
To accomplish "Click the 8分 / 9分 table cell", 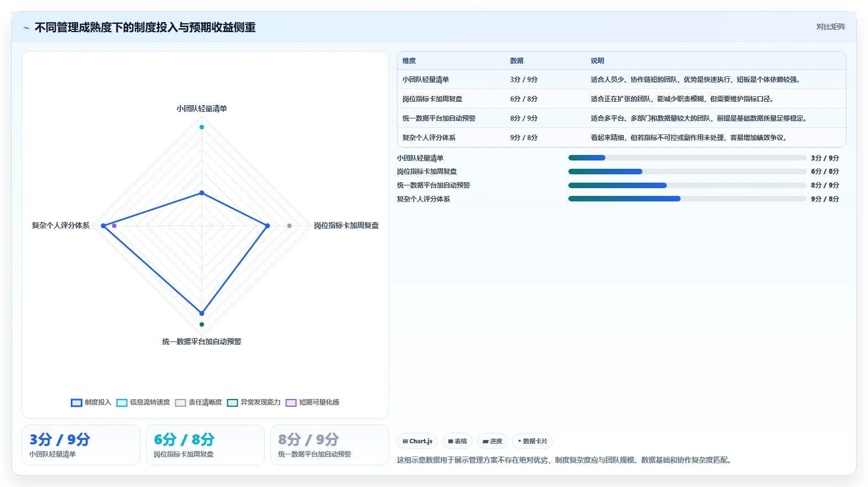I will pos(524,118).
